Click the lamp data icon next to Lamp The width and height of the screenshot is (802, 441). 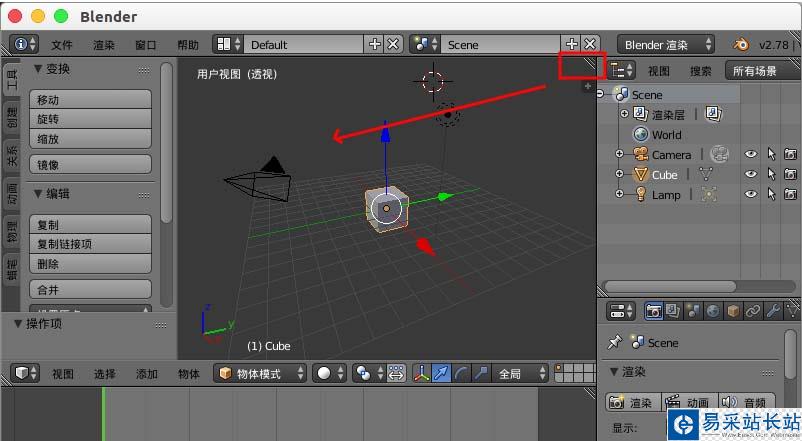tap(709, 194)
